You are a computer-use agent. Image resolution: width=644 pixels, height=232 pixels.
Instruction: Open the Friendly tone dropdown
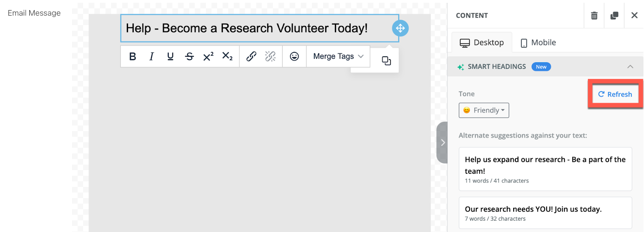pos(484,110)
